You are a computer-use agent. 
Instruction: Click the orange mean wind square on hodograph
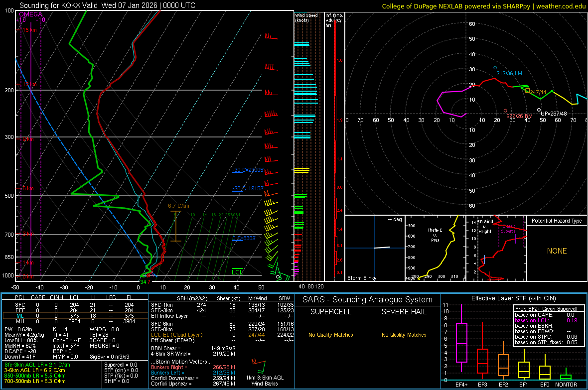[528, 91]
